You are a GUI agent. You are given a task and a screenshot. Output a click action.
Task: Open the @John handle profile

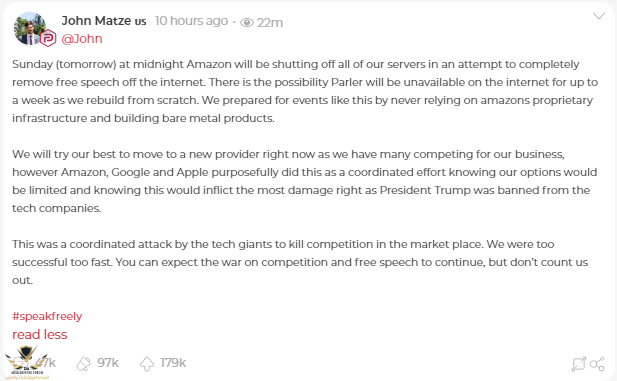[x=82, y=39]
